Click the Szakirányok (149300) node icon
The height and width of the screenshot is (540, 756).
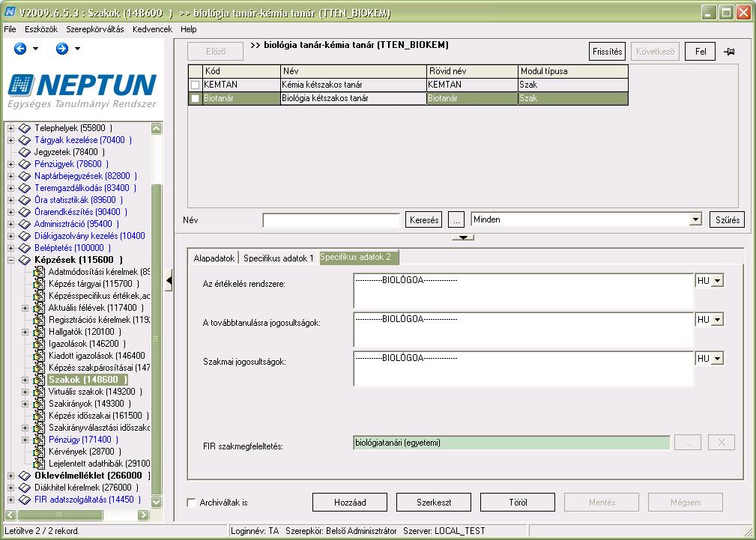39,404
